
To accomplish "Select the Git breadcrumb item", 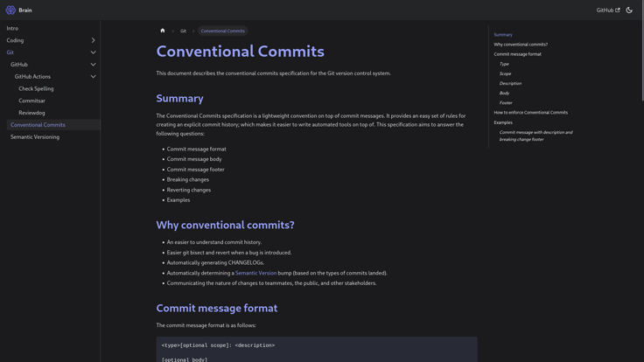I will point(183,31).
